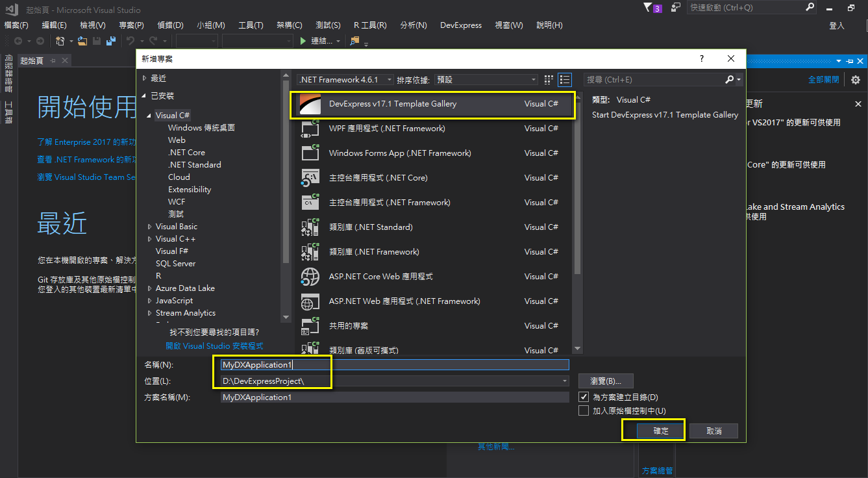Open the 編輯(E) menu
The height and width of the screenshot is (478, 868).
tap(54, 25)
